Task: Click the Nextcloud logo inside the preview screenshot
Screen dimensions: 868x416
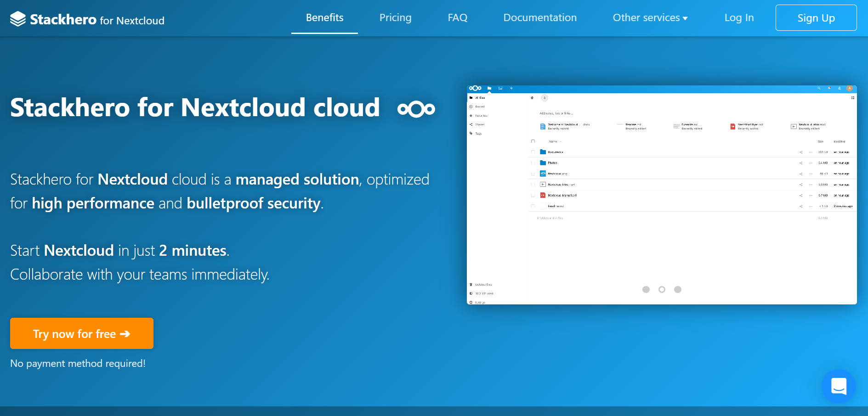Action: click(475, 88)
